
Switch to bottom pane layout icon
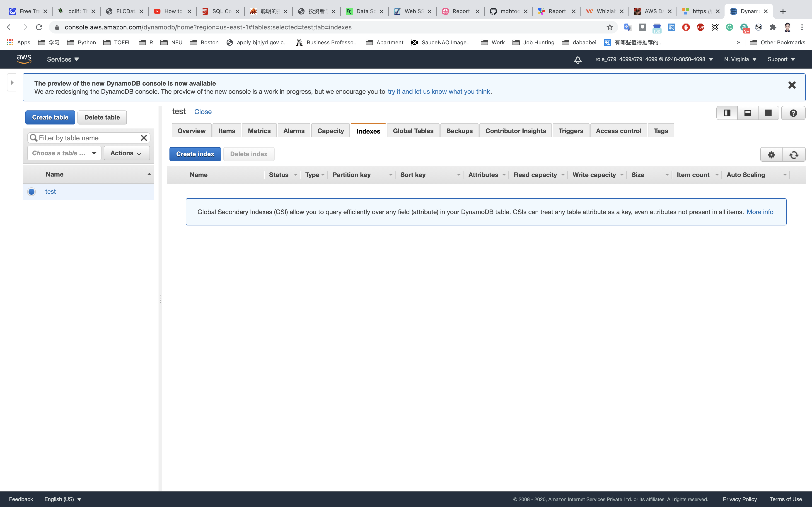[x=748, y=113]
